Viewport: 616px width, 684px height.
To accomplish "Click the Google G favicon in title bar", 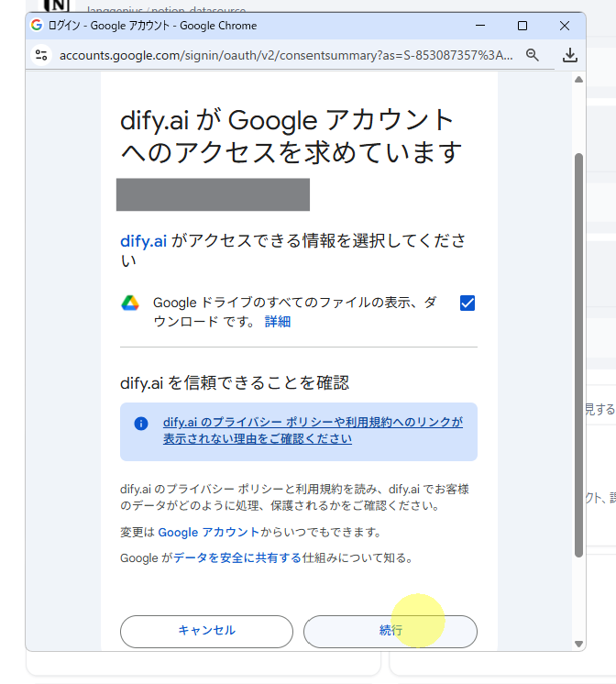I will coord(37,26).
